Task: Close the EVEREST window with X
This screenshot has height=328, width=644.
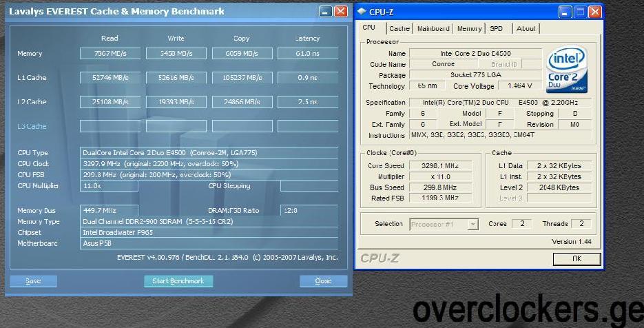Action: [x=340, y=12]
